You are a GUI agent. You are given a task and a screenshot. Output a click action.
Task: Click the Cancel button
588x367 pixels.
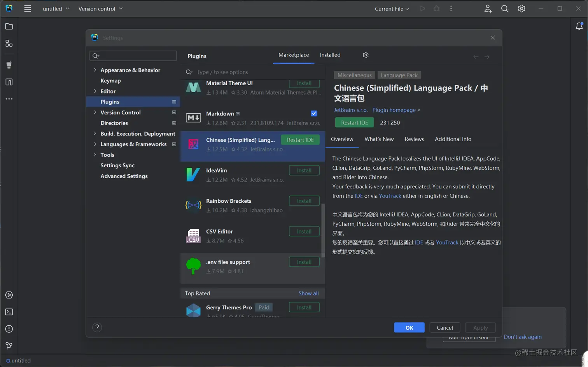click(445, 328)
